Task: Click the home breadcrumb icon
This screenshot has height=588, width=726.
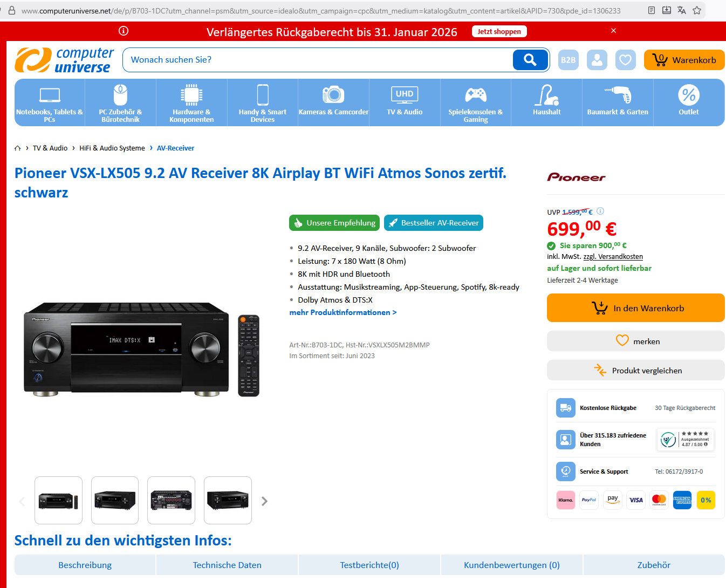Action: click(18, 148)
